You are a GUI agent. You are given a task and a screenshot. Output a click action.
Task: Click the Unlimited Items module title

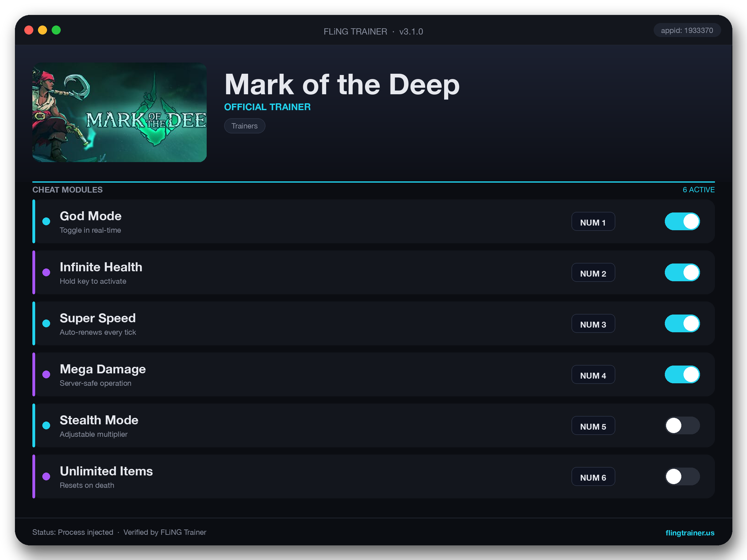click(x=106, y=471)
